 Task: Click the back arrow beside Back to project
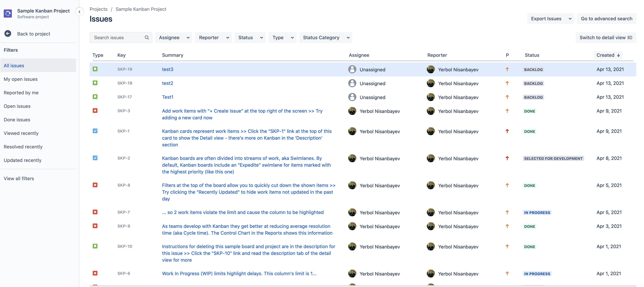click(8, 33)
